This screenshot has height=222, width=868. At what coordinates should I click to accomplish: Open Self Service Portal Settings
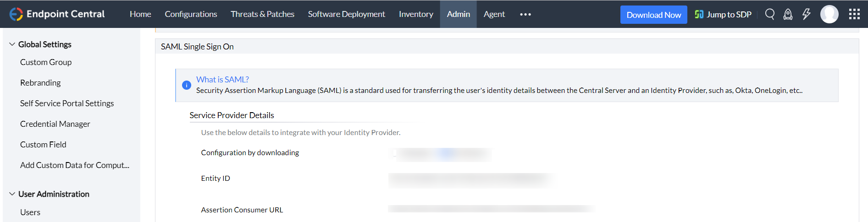point(67,103)
